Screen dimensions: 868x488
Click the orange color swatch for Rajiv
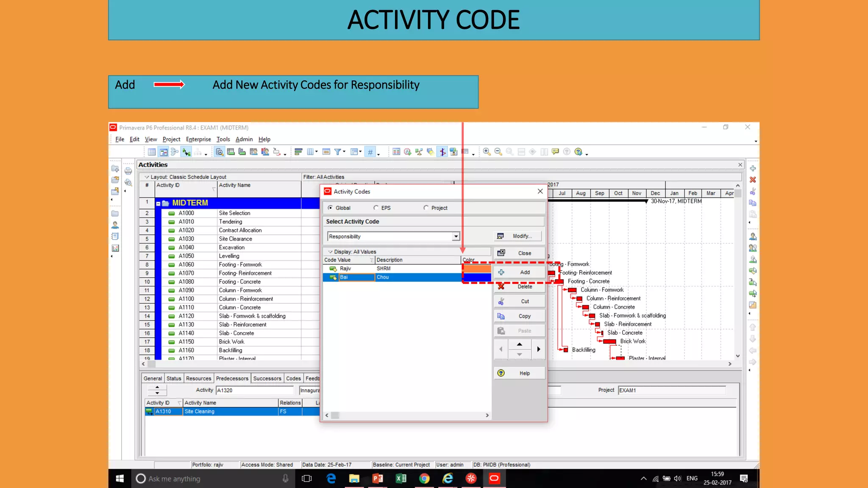point(476,269)
